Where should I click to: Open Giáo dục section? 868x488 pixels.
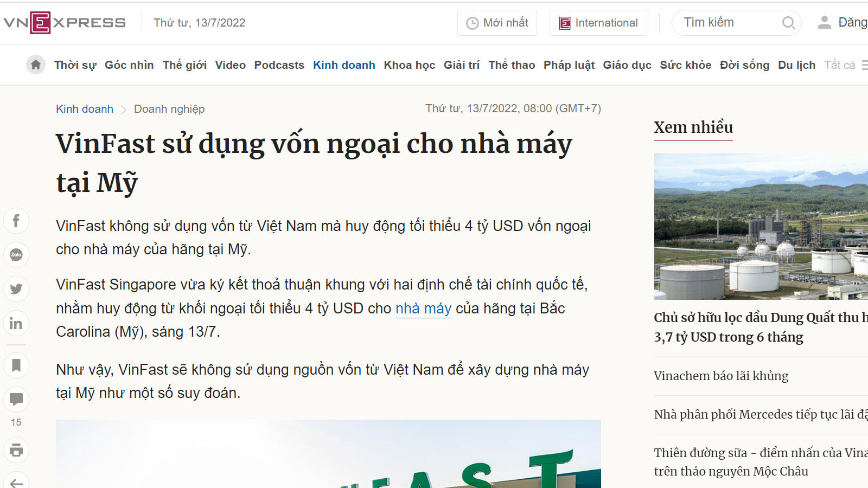627,65
